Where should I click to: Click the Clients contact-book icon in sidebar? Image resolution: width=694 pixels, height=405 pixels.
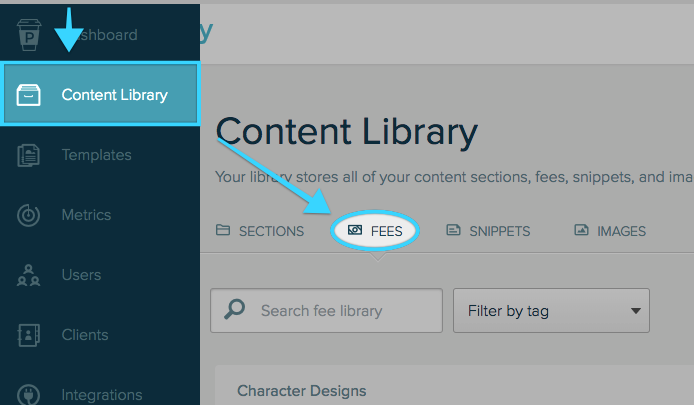[x=29, y=335]
